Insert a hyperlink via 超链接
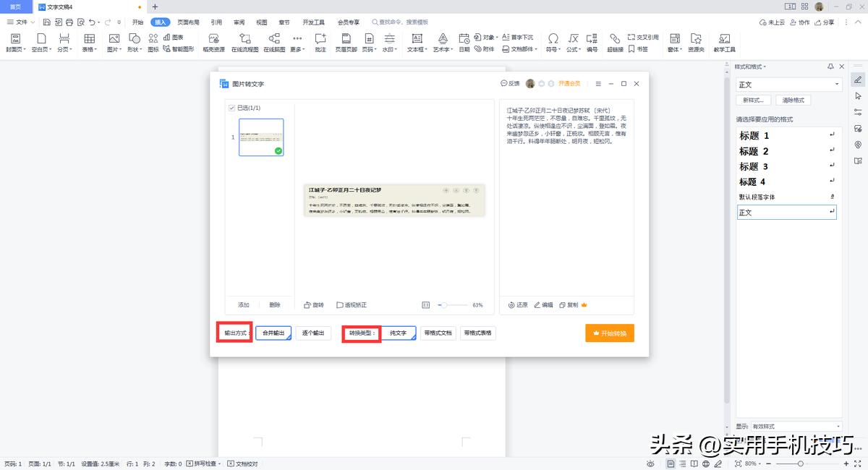This screenshot has width=868, height=470. [x=615, y=43]
